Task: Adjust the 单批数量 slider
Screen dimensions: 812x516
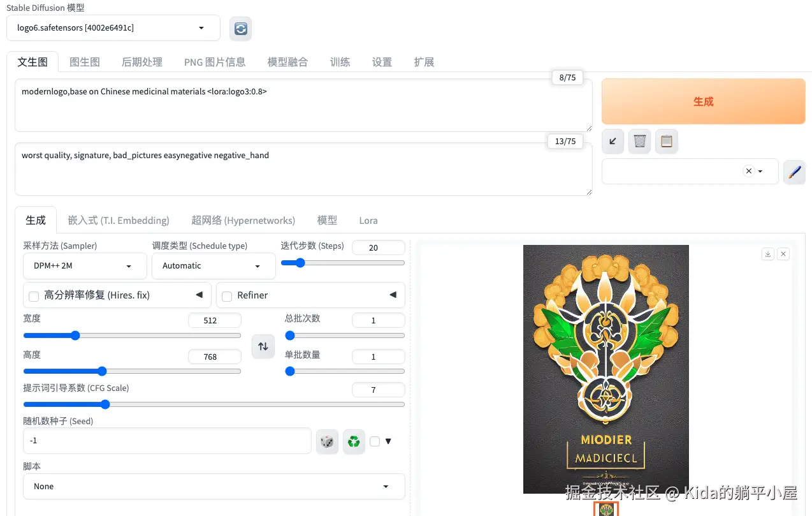Action: [345, 371]
